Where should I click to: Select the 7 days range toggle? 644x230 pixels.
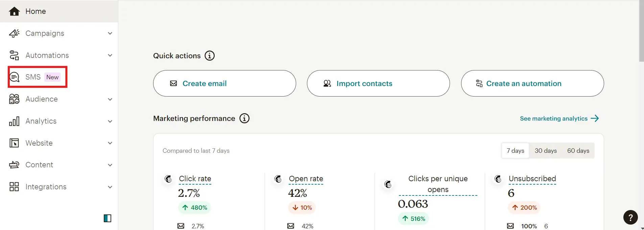(x=515, y=151)
